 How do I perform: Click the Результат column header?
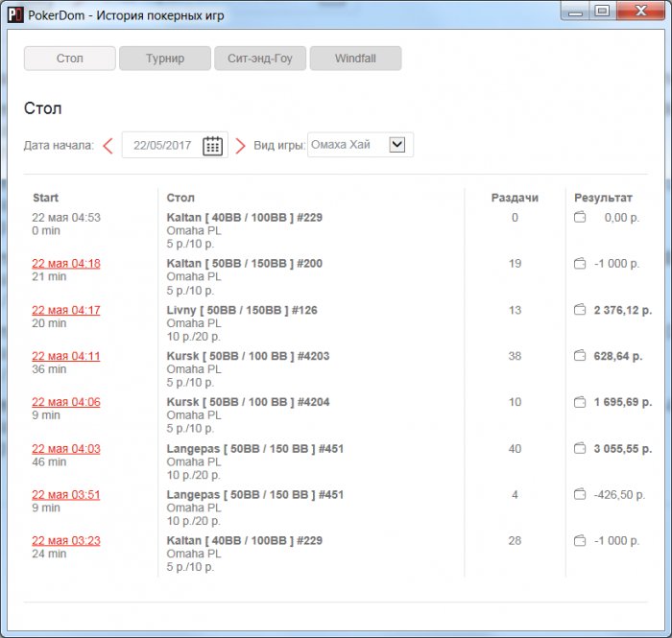tap(604, 198)
